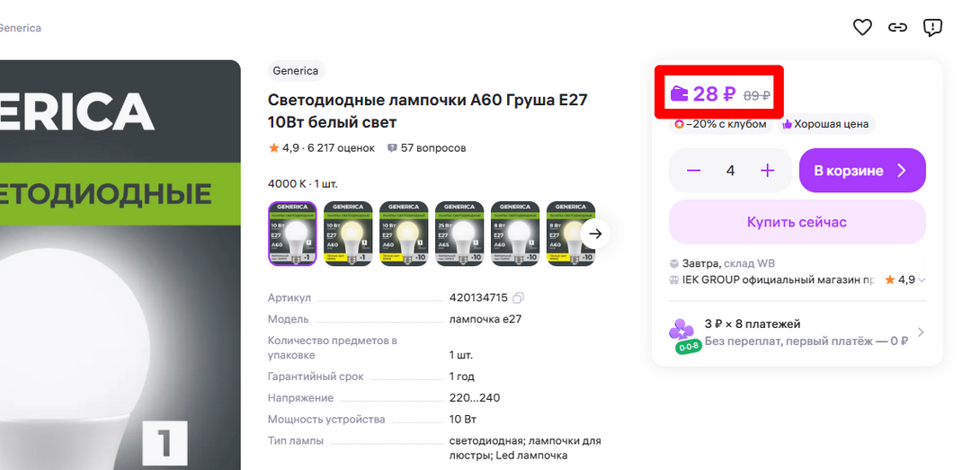Click the wallet icon beside the price
The width and height of the screenshot is (980, 470).
point(680,93)
